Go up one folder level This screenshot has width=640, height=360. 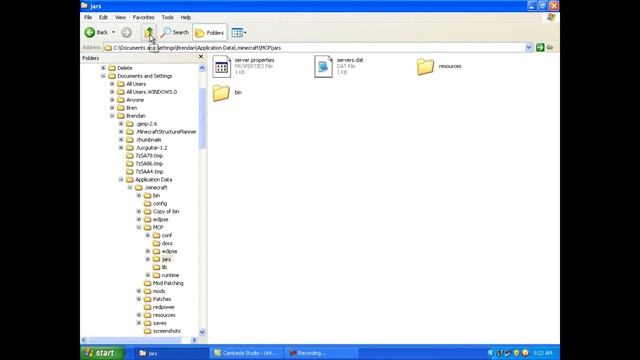[x=149, y=32]
